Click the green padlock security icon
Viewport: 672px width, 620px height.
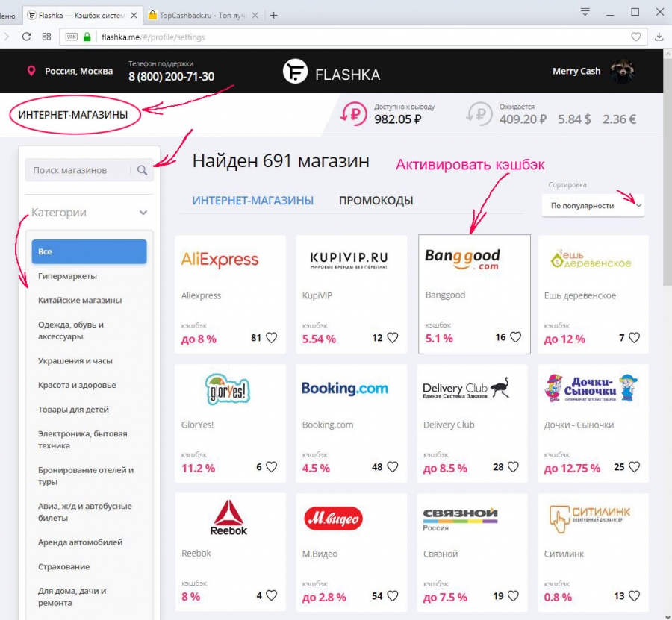87,37
